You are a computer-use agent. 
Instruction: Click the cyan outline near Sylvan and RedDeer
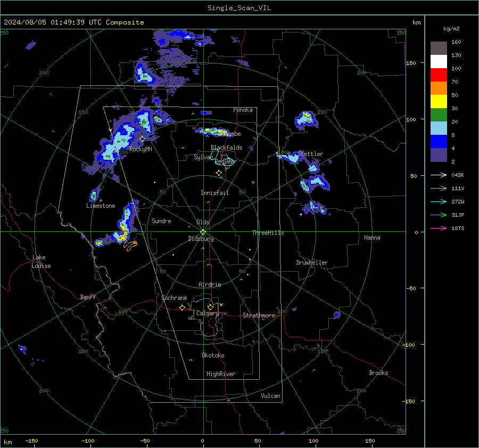[222, 157]
